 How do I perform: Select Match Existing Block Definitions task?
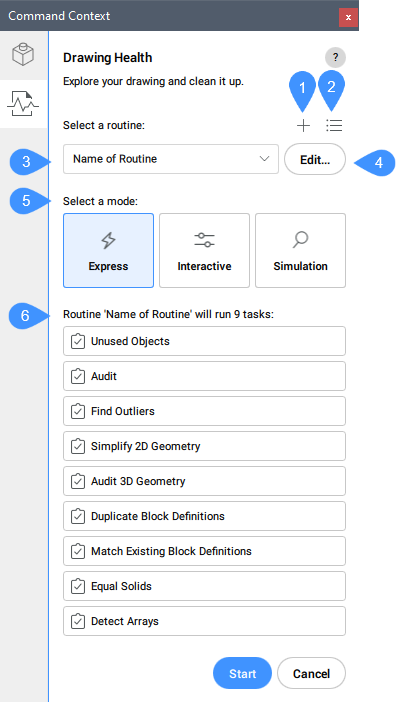204,551
